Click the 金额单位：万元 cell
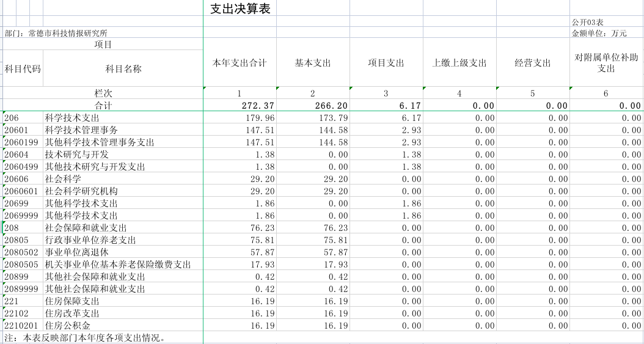 coord(599,33)
